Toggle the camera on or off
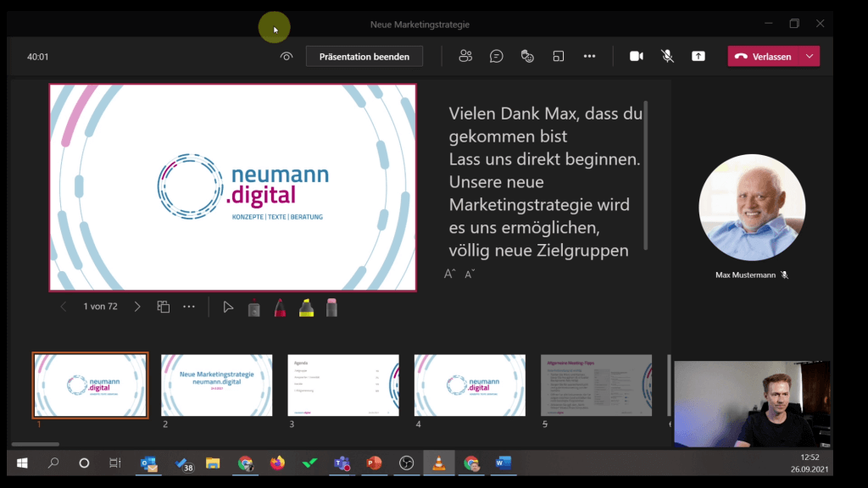 pyautogui.click(x=637, y=57)
